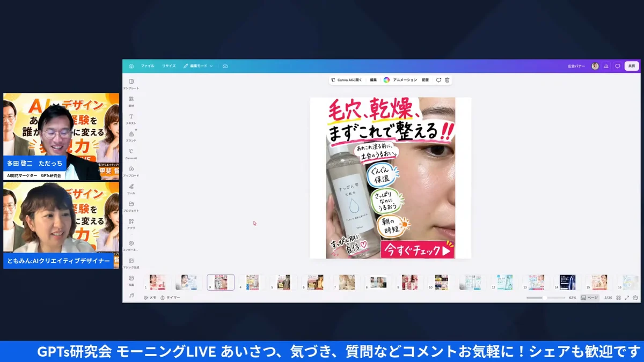Click the add-comment refresh icon in toolbar
The width and height of the screenshot is (644, 362).
click(438, 80)
